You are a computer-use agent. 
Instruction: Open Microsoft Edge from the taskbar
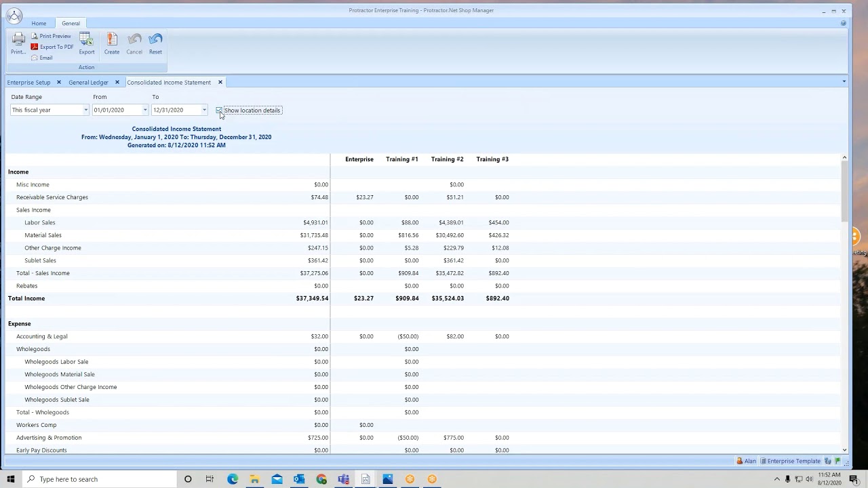(x=233, y=479)
